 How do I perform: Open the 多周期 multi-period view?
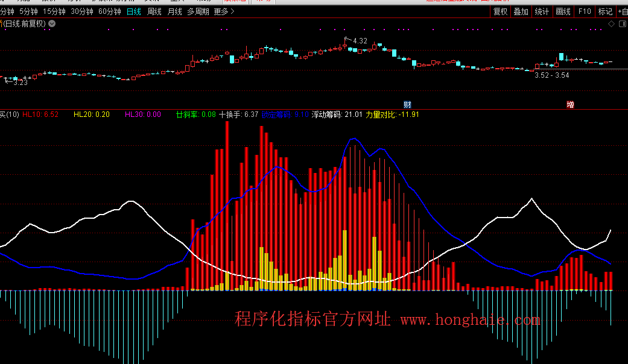click(198, 11)
